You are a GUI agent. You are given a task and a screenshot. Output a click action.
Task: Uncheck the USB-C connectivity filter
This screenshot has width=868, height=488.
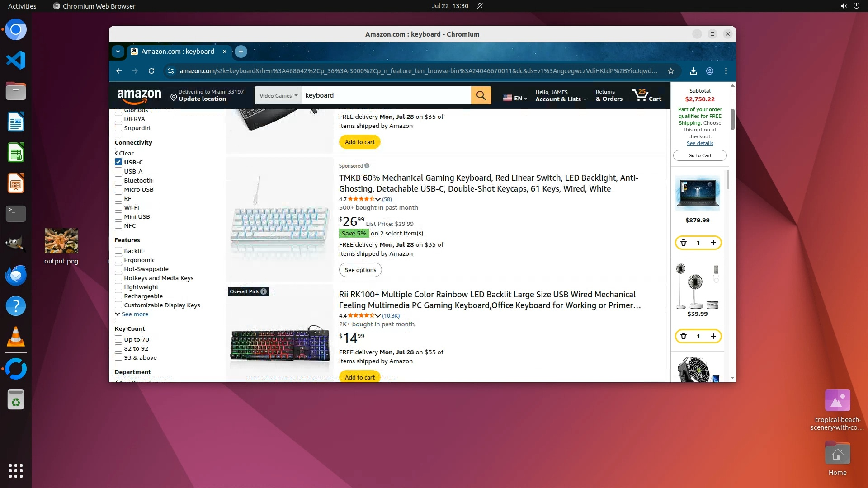118,162
